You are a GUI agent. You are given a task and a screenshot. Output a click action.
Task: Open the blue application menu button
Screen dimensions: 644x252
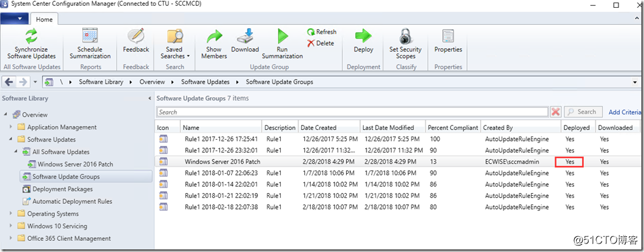14,19
